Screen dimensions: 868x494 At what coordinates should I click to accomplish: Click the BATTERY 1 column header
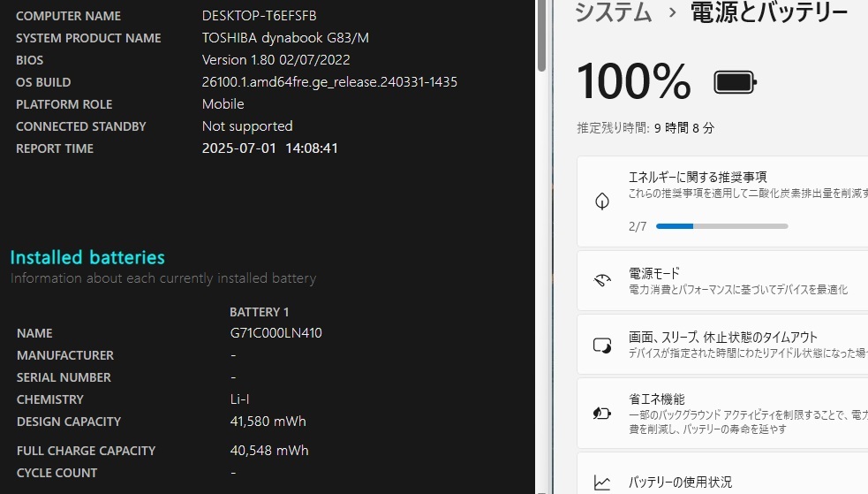259,312
